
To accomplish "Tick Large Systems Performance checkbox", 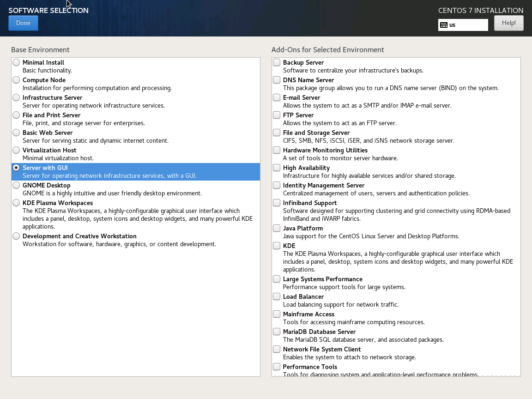I will coord(277,279).
